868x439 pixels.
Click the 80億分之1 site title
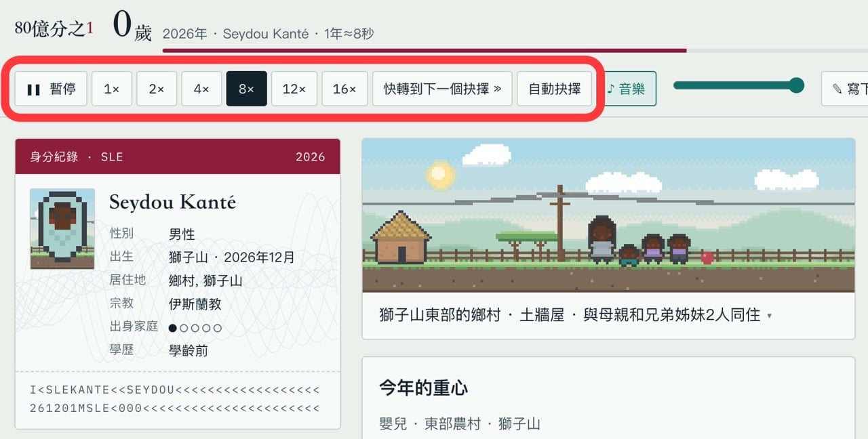point(54,28)
